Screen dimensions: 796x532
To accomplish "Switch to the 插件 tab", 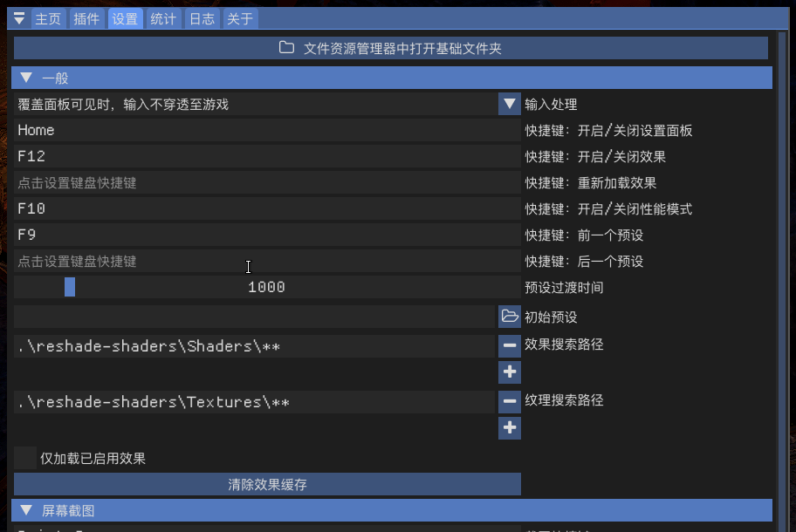I will pyautogui.click(x=86, y=19).
